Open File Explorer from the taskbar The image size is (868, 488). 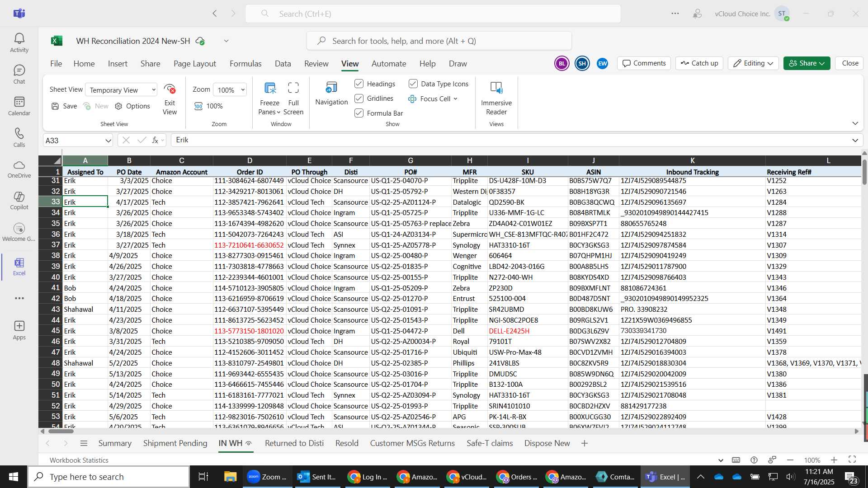point(230,477)
